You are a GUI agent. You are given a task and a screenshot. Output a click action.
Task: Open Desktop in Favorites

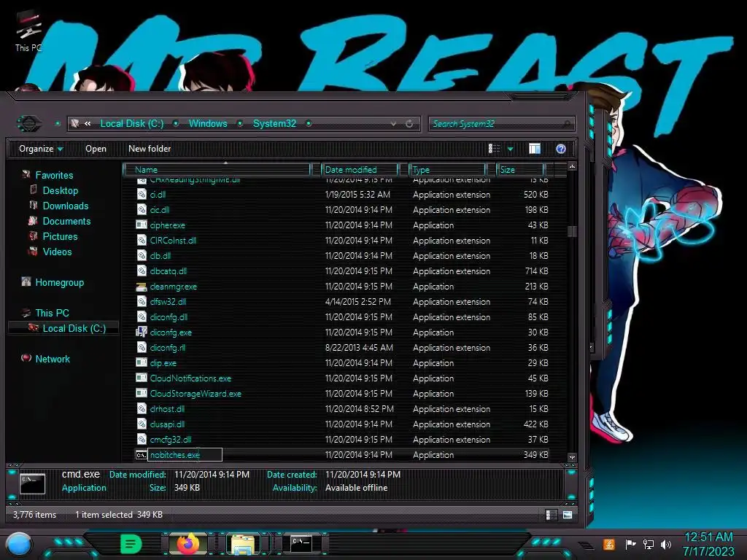click(x=60, y=190)
